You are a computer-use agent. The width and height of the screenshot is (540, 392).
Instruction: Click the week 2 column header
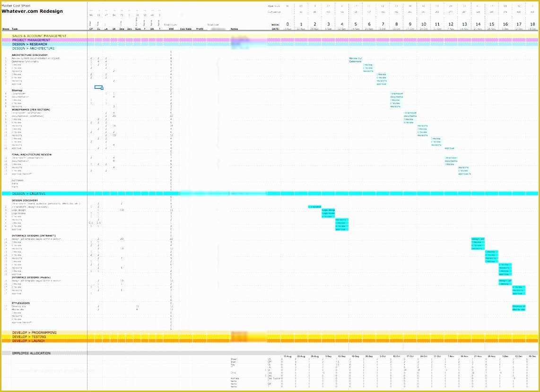pyautogui.click(x=315, y=24)
